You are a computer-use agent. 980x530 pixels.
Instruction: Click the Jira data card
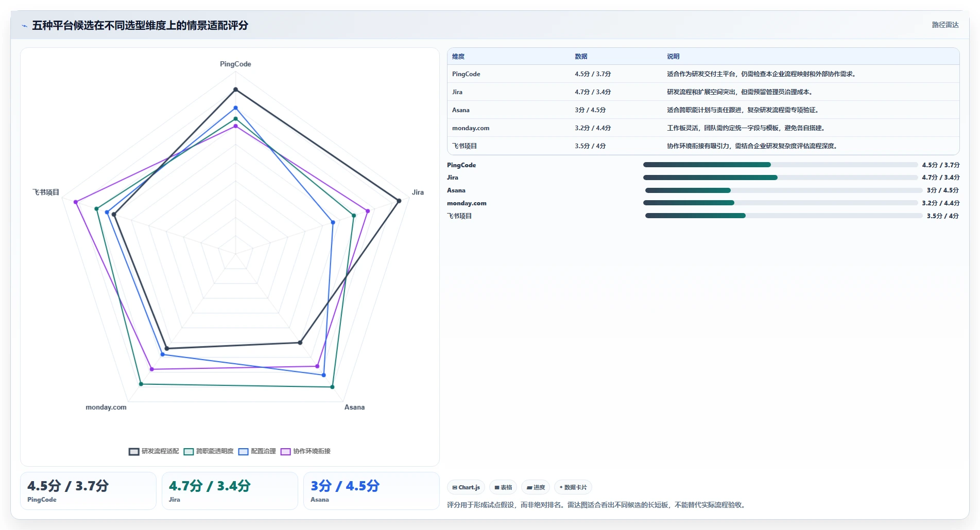[230, 491]
